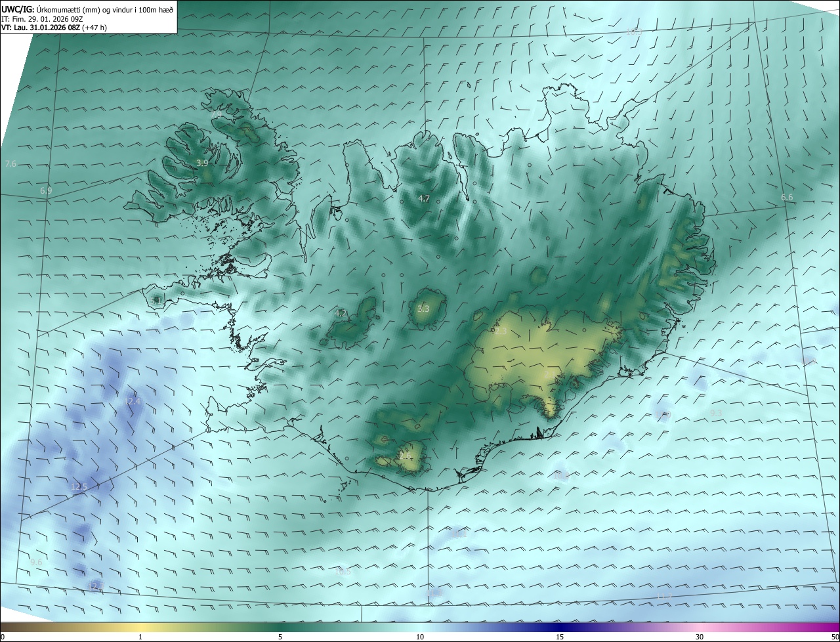Click the 10.5 value label

click(x=343, y=572)
